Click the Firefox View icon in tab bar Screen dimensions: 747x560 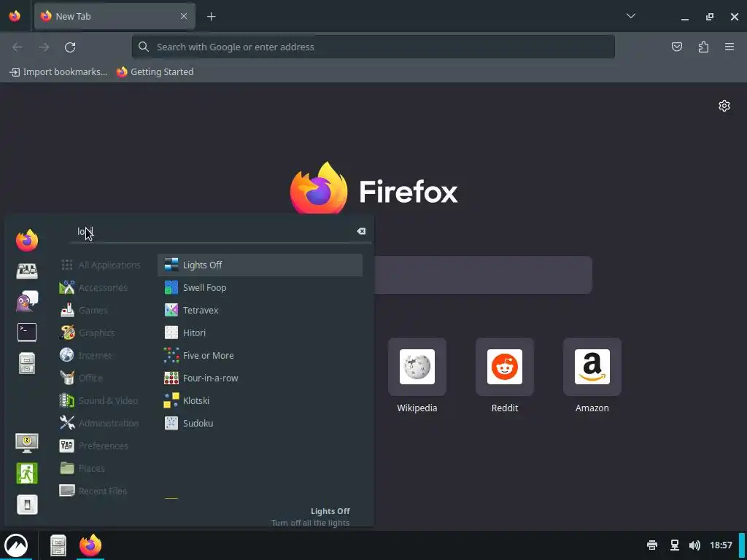tap(15, 16)
